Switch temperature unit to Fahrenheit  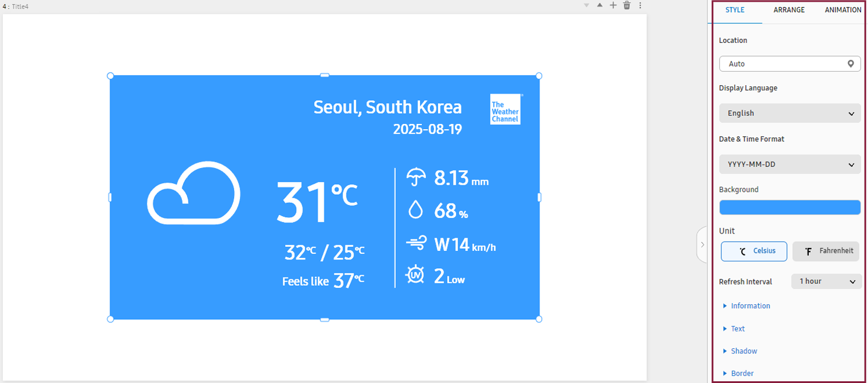coord(826,251)
